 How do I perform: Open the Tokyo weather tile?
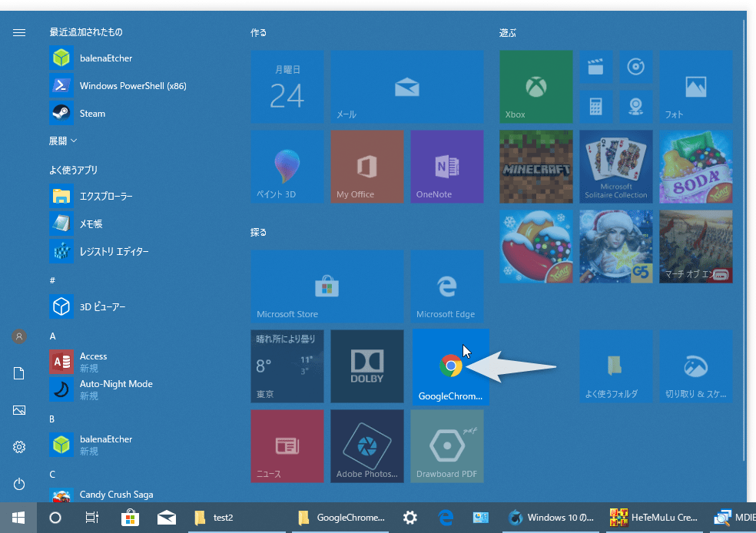287,366
